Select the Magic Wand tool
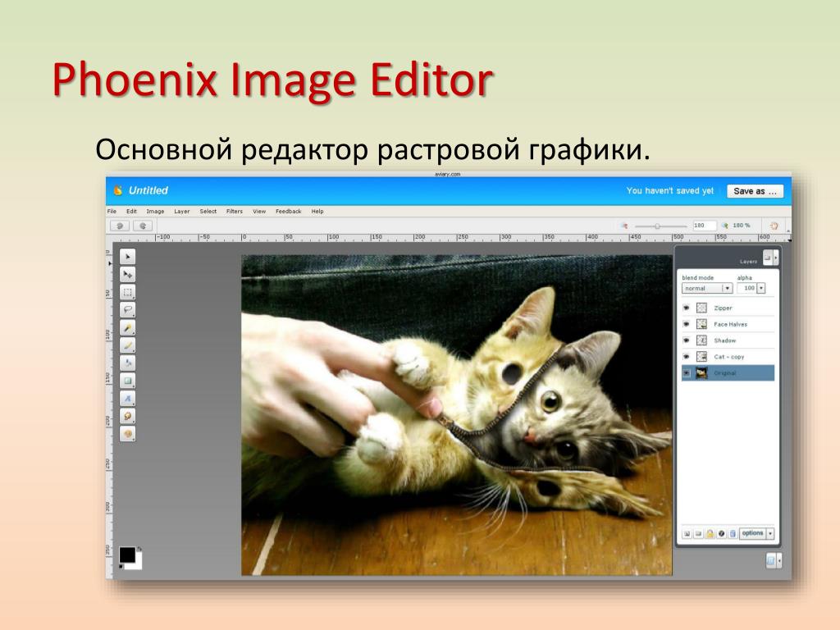 click(127, 328)
